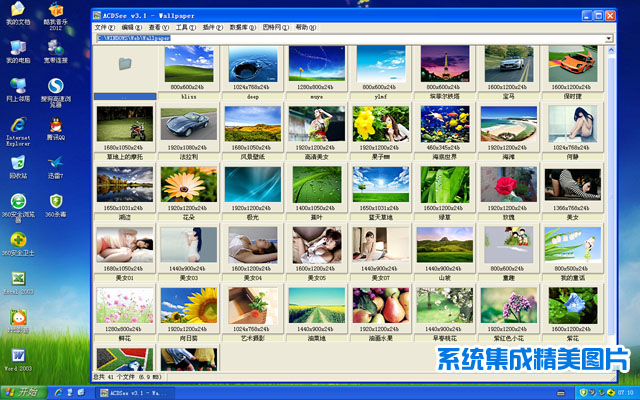Open 360杀毒 antivirus desktop icon
Screen dimensions: 640x400
point(56,205)
